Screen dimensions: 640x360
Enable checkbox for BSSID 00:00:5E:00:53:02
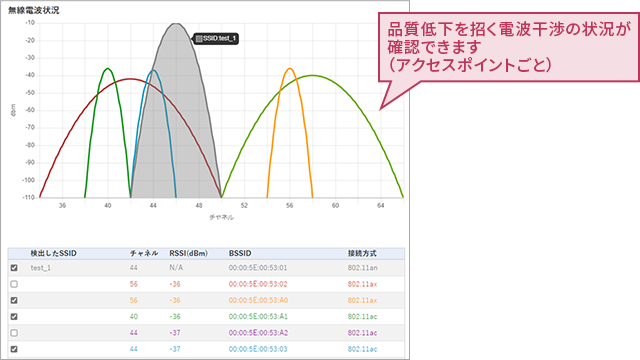coord(14,284)
